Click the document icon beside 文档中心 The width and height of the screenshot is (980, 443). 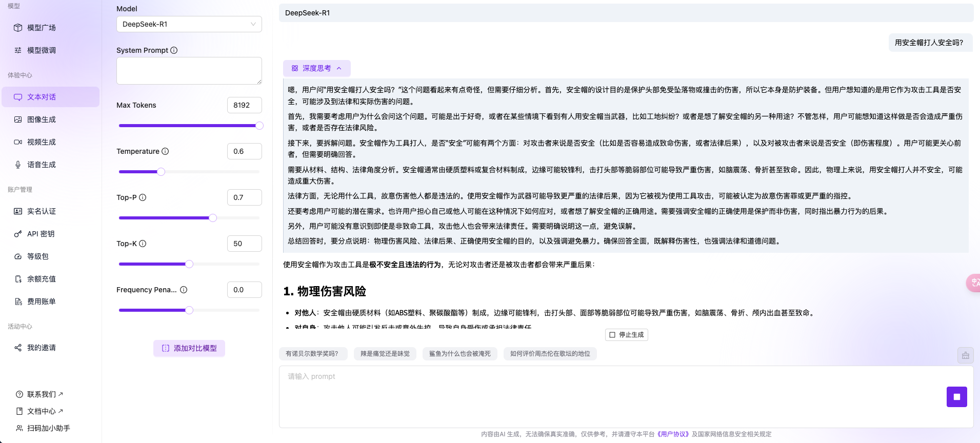[x=19, y=411]
